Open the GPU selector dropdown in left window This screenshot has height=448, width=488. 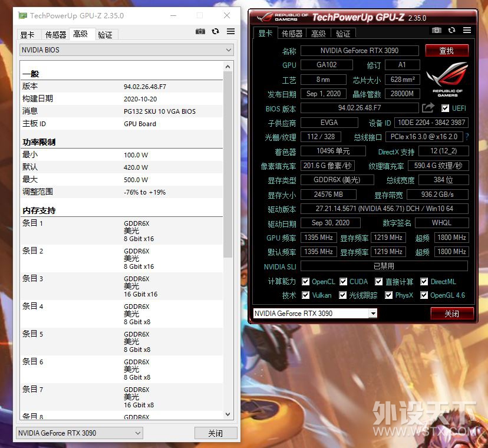point(79,433)
